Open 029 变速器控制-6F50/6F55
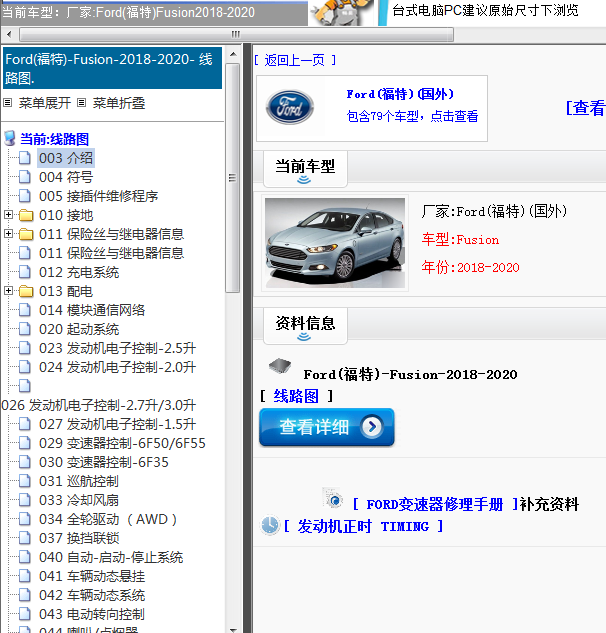The image size is (606, 633). point(122,443)
